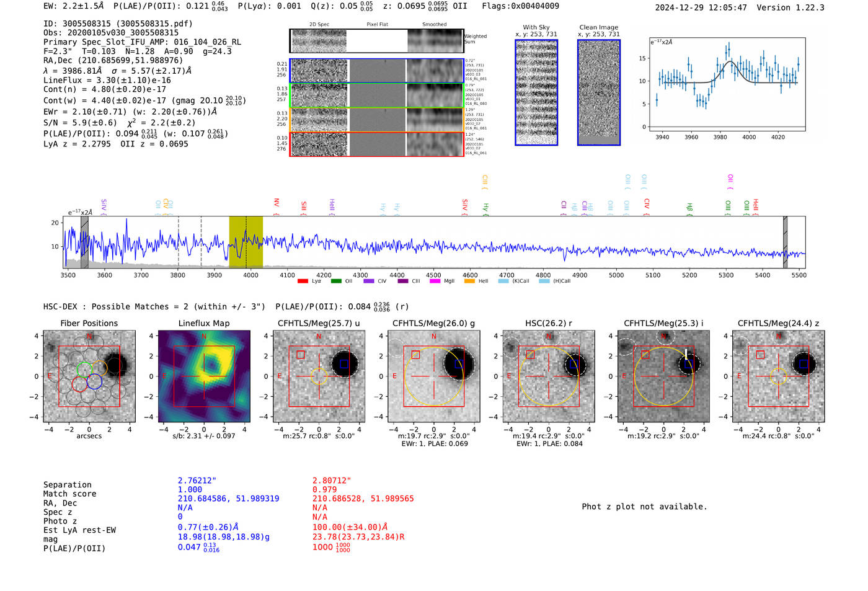Screen dimensions: 868x591
Task: Click the red separation value 2.80712"
Action: 332,481
